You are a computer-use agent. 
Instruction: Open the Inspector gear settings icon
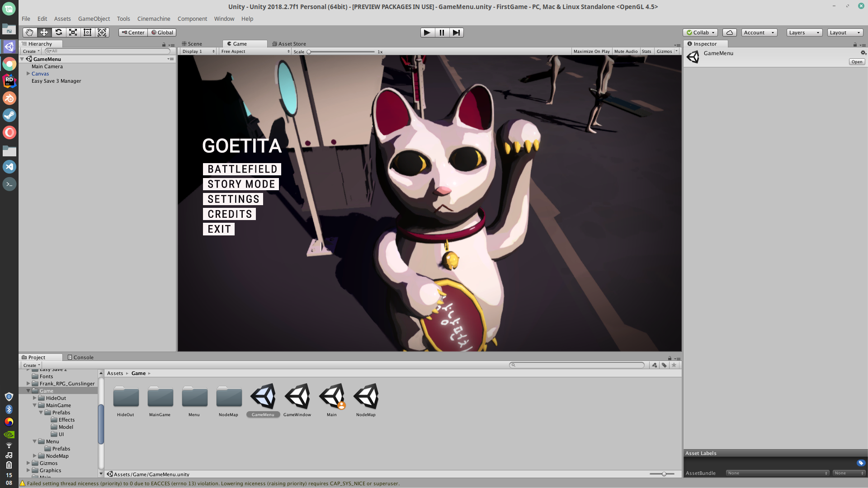click(863, 53)
